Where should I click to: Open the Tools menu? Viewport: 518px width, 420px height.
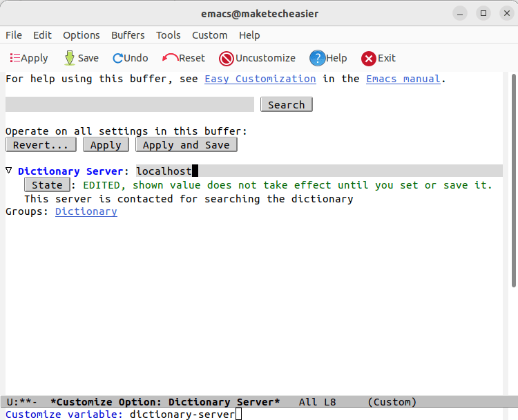[x=168, y=35]
